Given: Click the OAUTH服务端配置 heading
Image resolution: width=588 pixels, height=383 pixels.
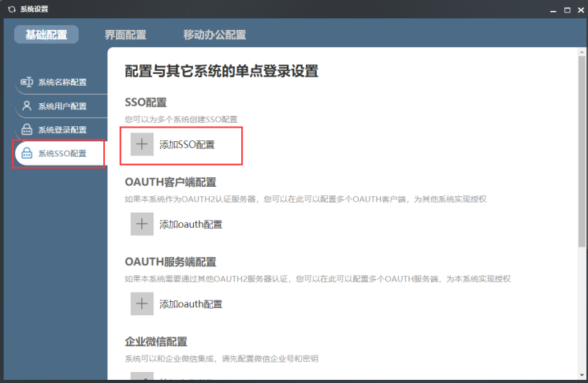Looking at the screenshot, I should pos(170,262).
